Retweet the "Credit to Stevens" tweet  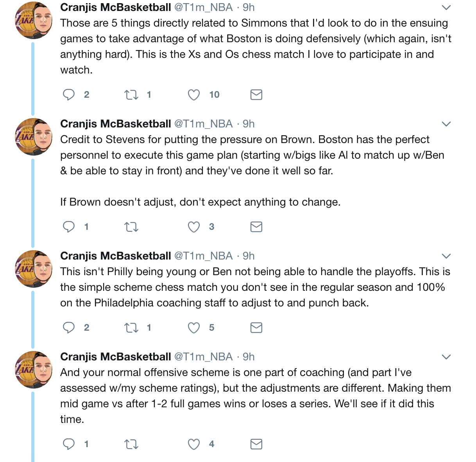click(x=131, y=227)
